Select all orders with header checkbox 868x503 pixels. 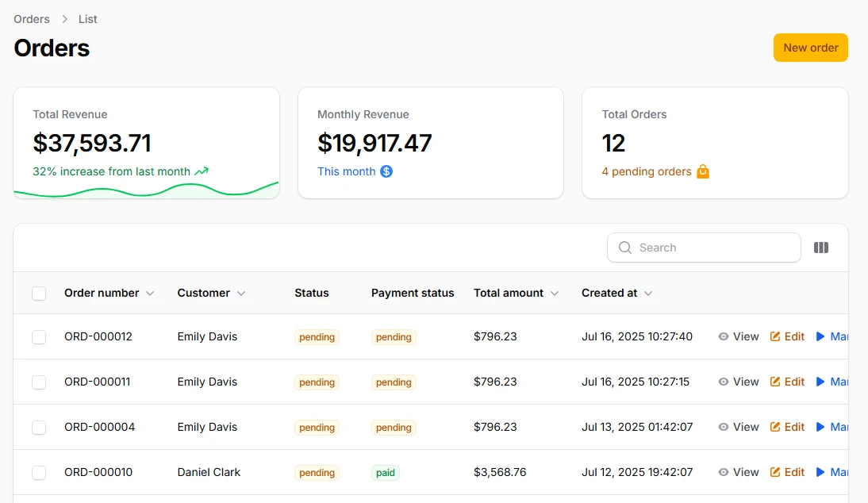[x=39, y=294]
